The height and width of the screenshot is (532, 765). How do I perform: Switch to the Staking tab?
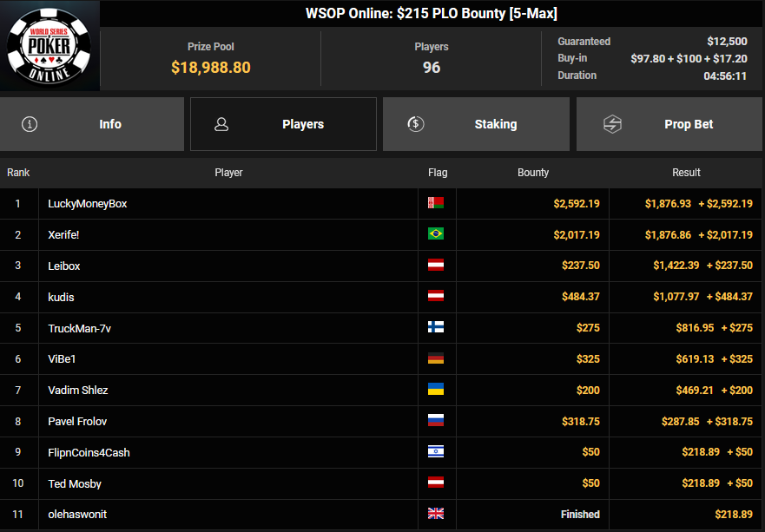point(476,124)
